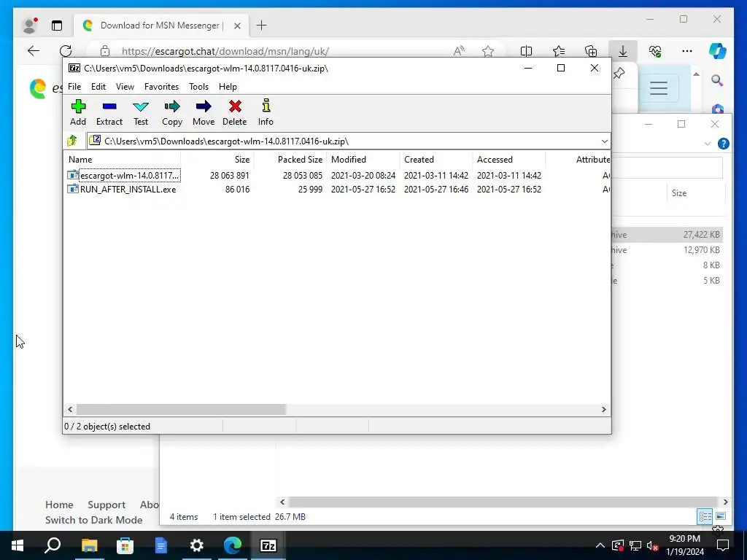Select the Download for MSN Messenger tab
The image size is (747, 560).
tap(161, 26)
